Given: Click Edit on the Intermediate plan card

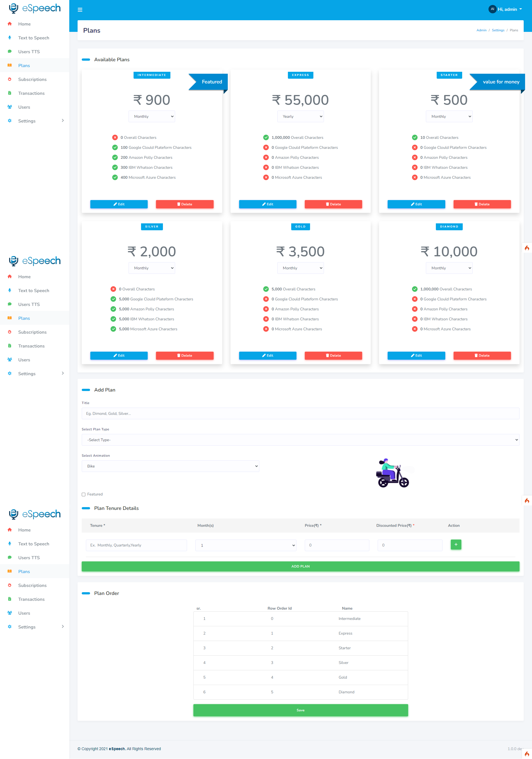Looking at the screenshot, I should 119,204.
